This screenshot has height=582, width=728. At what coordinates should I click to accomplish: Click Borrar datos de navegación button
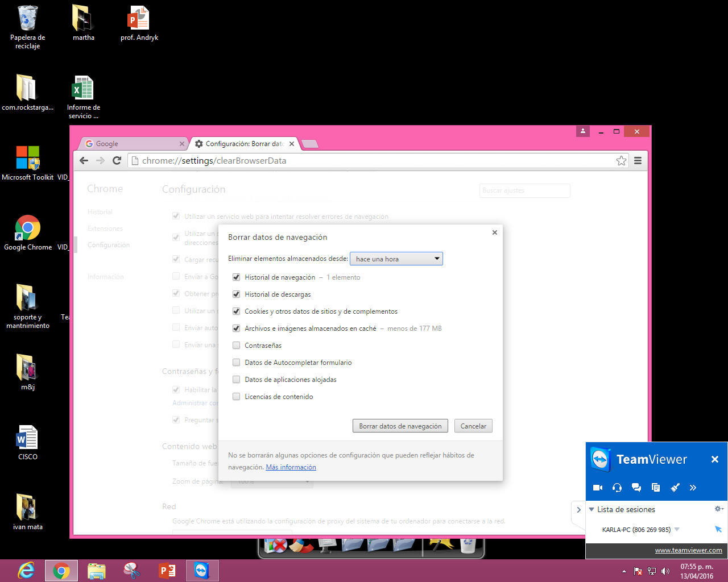(x=400, y=426)
